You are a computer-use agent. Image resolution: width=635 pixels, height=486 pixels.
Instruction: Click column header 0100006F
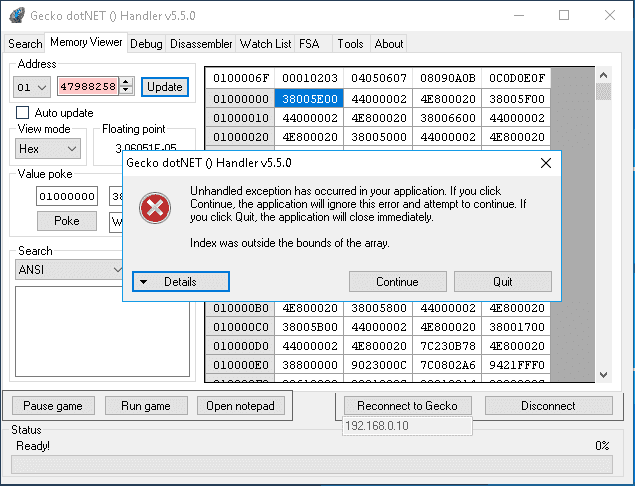241,78
